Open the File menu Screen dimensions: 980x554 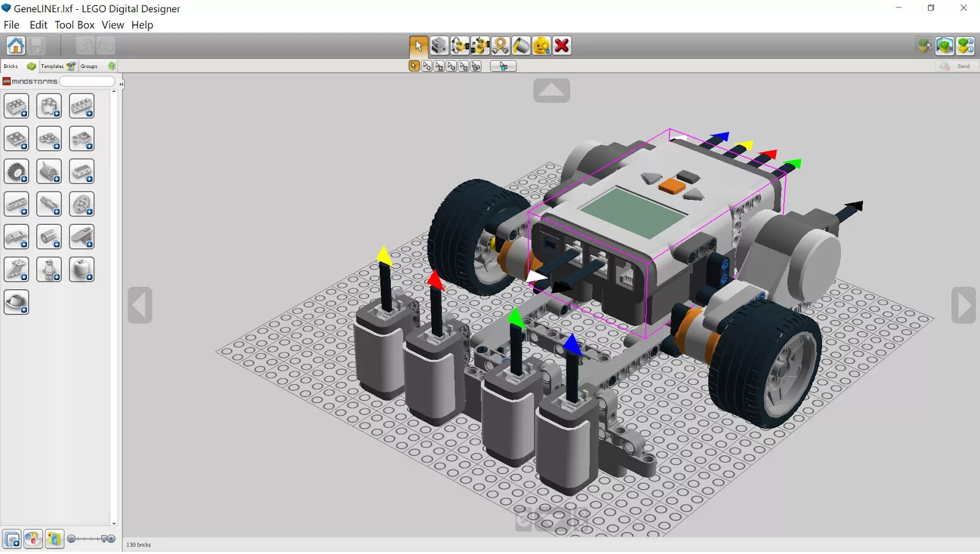[12, 25]
